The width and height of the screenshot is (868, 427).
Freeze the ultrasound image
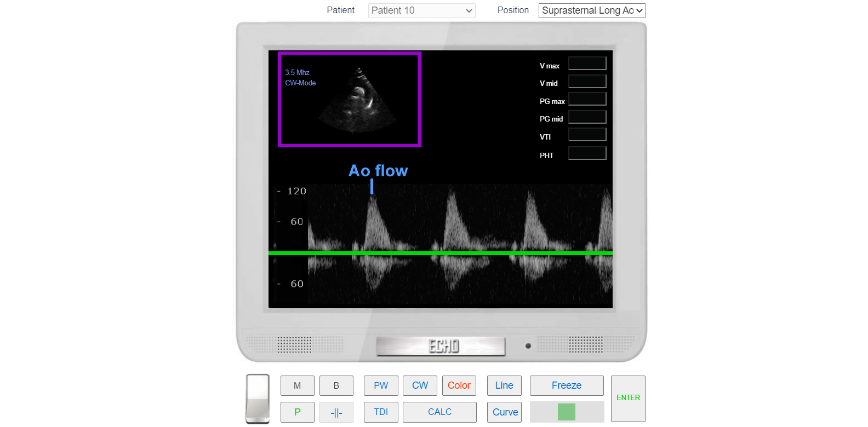(x=566, y=385)
